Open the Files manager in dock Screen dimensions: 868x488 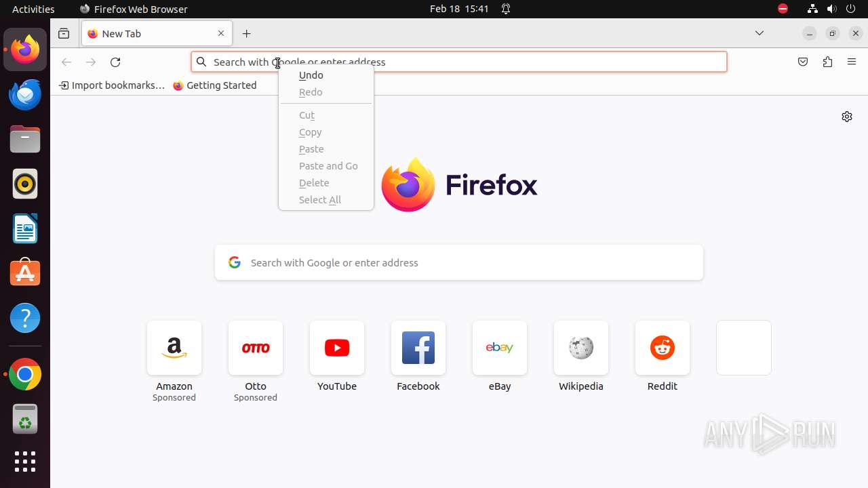click(x=25, y=139)
